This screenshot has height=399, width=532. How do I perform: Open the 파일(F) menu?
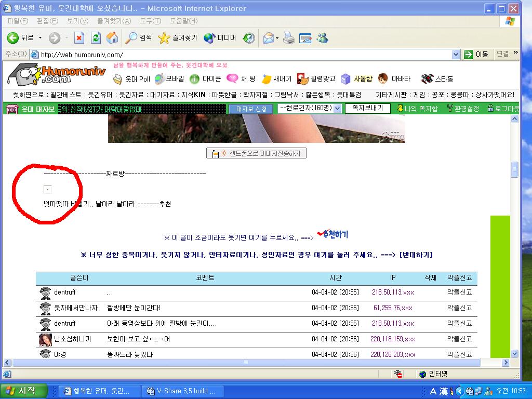tap(18, 21)
